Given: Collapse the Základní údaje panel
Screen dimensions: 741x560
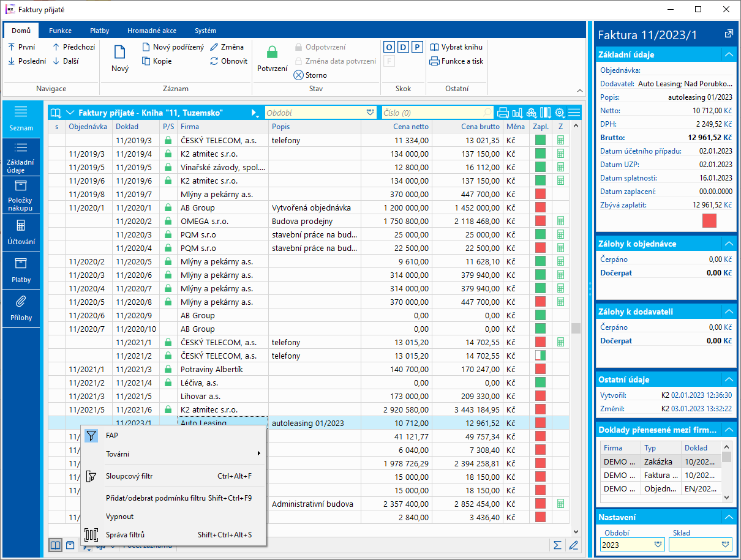Looking at the screenshot, I should click(728, 54).
